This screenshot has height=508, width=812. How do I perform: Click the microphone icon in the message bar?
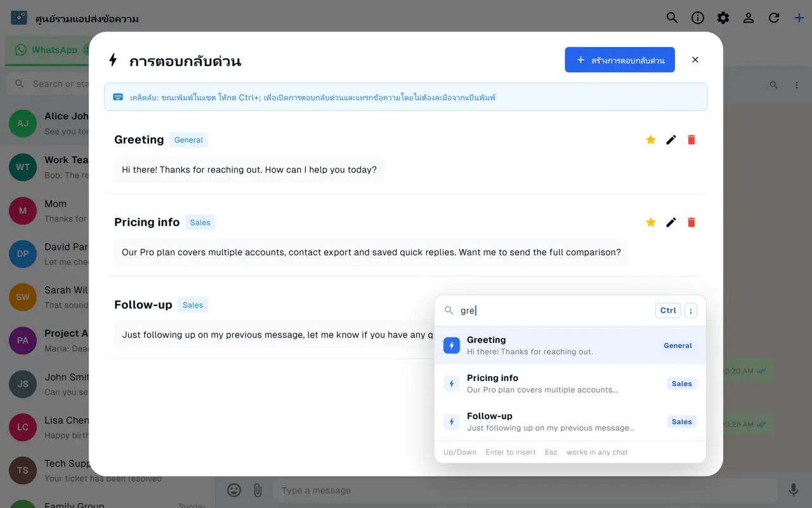(x=794, y=490)
